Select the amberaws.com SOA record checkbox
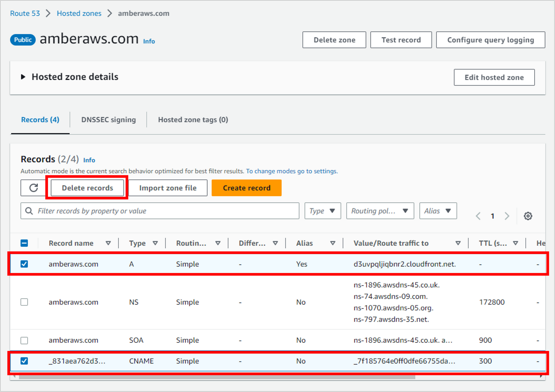 point(24,340)
